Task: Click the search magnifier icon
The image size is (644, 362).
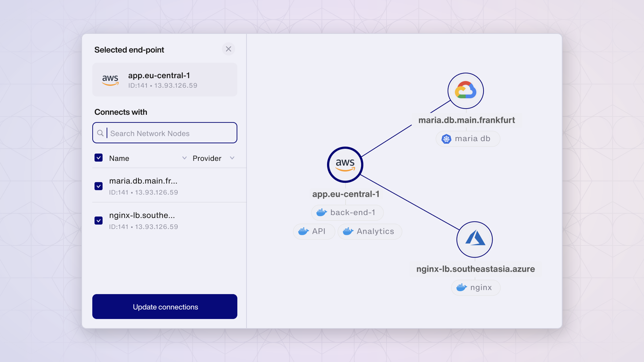Action: (x=100, y=133)
